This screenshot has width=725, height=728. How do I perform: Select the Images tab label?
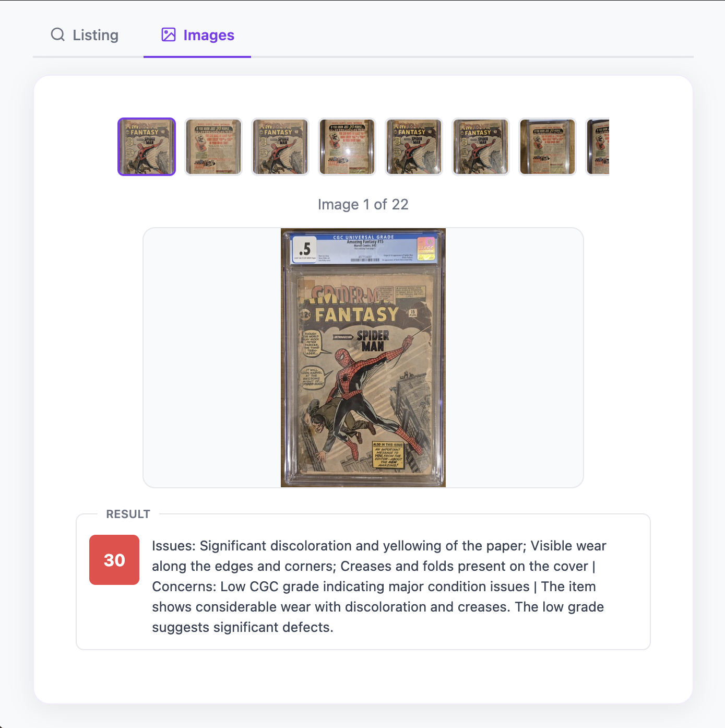tap(209, 35)
